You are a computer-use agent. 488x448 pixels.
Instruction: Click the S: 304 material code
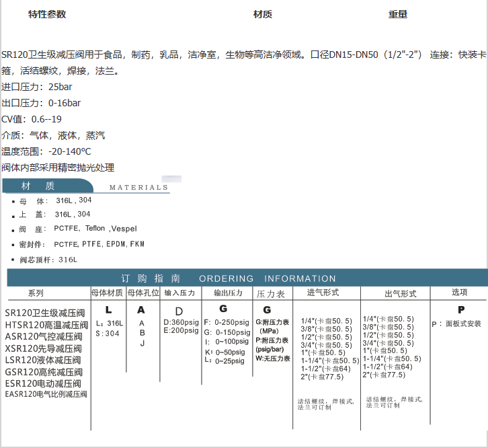[108, 334]
